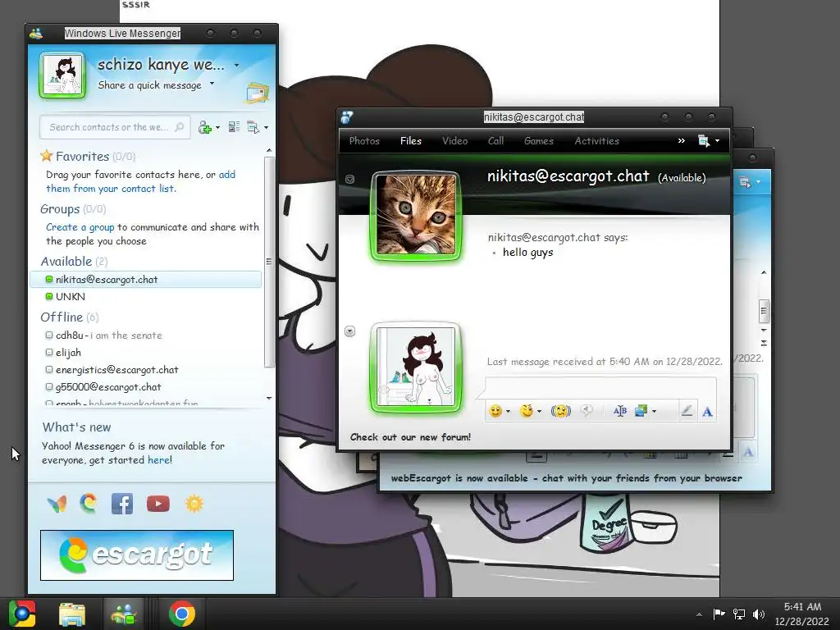This screenshot has width=840, height=630.
Task: Send a nudge with the nudge icon
Action: (561, 411)
